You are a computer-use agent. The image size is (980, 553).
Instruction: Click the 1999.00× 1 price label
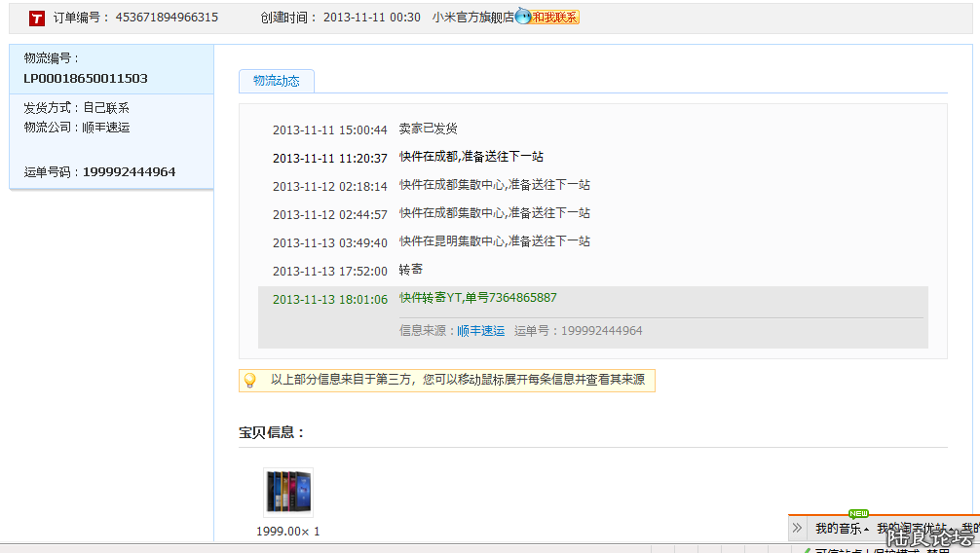click(x=287, y=532)
